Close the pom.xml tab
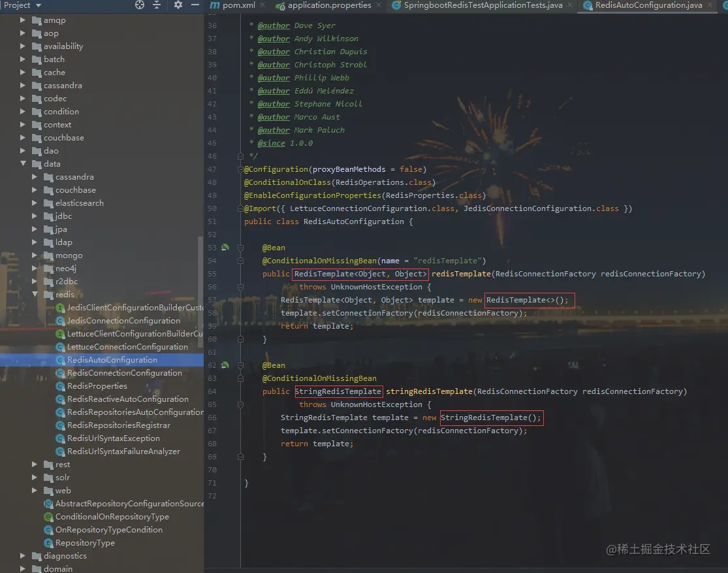This screenshot has height=573, width=728. (x=262, y=5)
